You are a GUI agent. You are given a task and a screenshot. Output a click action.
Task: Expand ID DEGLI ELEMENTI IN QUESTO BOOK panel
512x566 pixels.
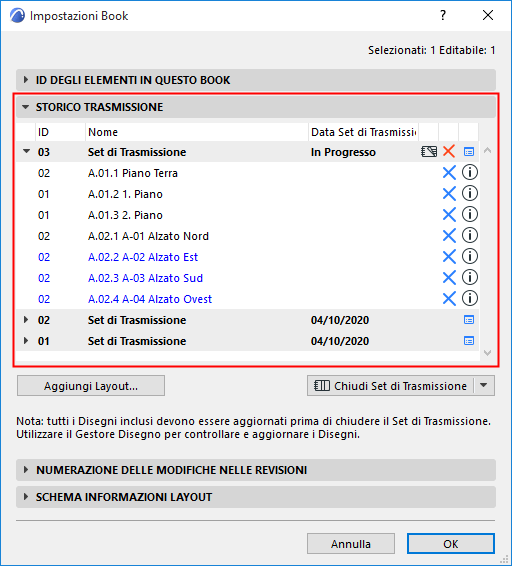pyautogui.click(x=256, y=80)
